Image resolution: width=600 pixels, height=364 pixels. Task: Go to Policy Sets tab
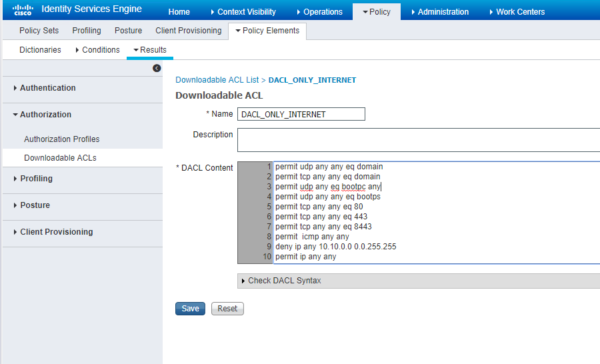(39, 31)
